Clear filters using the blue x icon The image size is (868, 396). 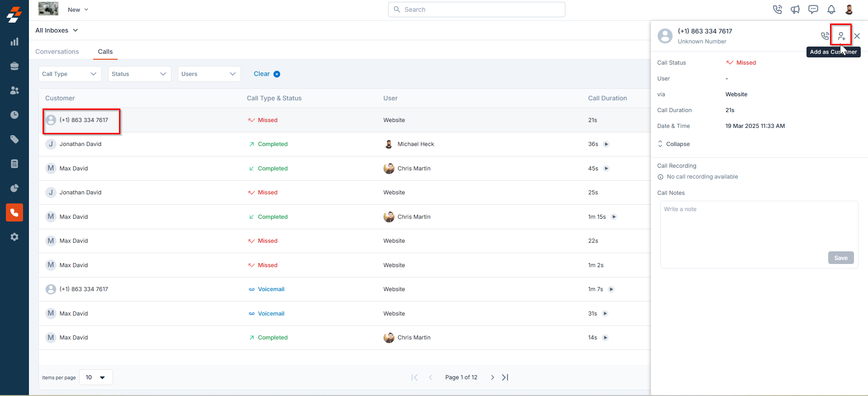(277, 74)
